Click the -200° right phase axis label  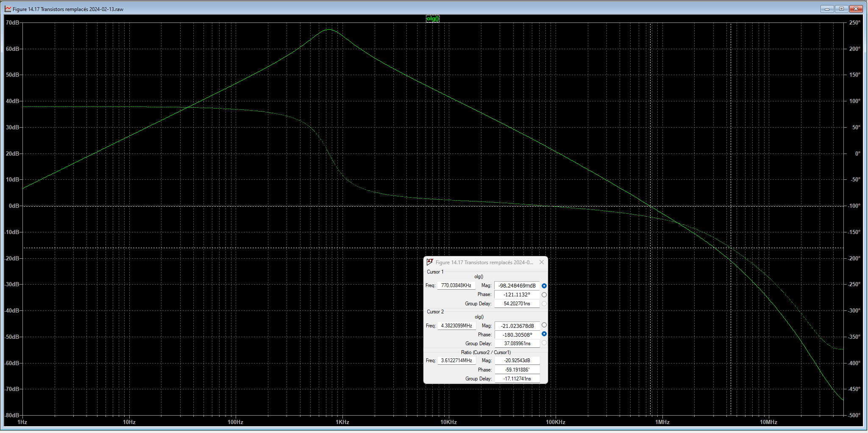(854, 258)
